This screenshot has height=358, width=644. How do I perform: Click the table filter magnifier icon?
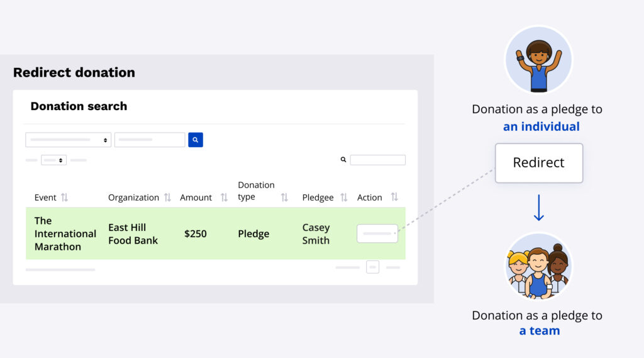343,160
